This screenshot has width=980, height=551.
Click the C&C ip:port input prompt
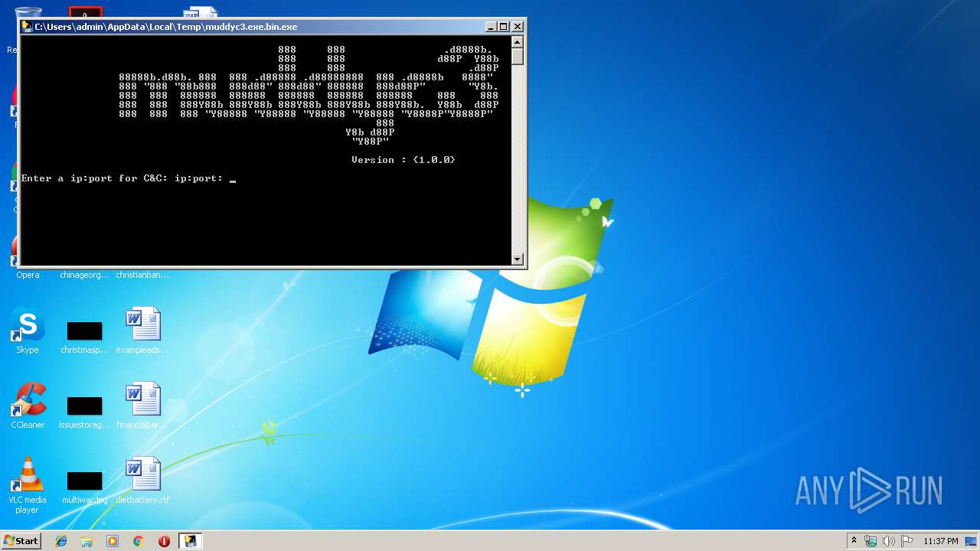[x=128, y=178]
